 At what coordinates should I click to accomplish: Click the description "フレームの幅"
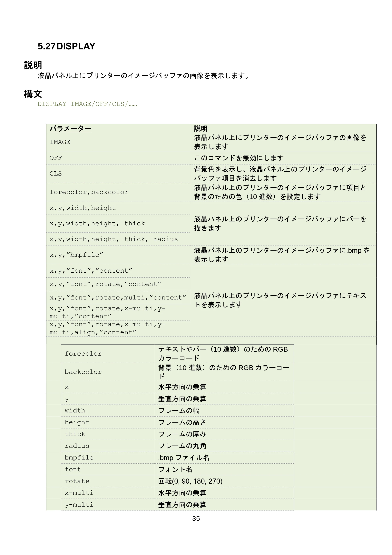(179, 410)
